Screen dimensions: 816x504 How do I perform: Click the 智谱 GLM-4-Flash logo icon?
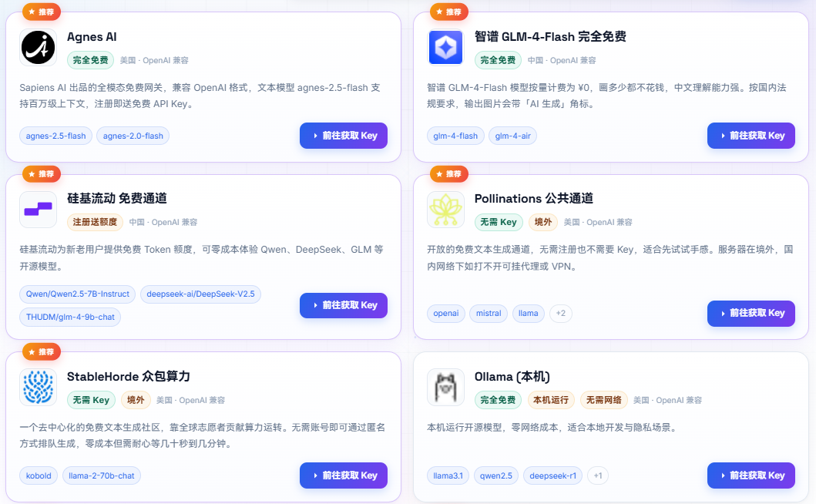pos(445,47)
